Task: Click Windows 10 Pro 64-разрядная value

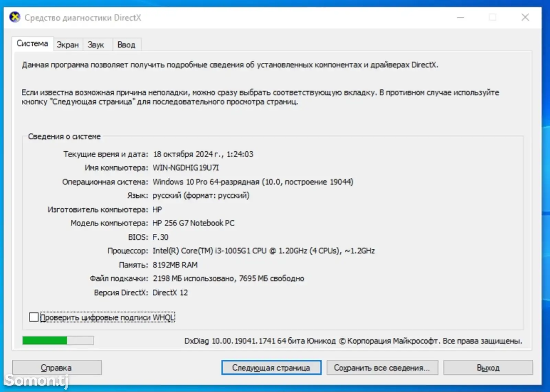Action: tap(253, 182)
